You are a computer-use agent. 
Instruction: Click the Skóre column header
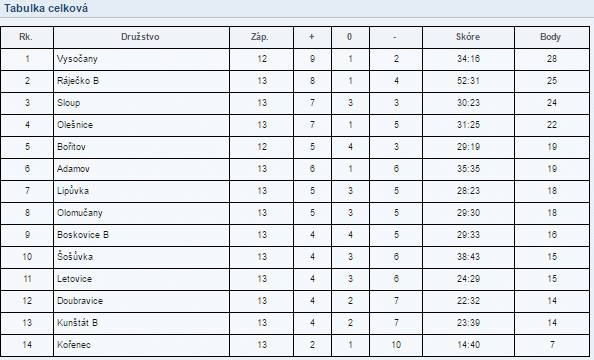(468, 37)
